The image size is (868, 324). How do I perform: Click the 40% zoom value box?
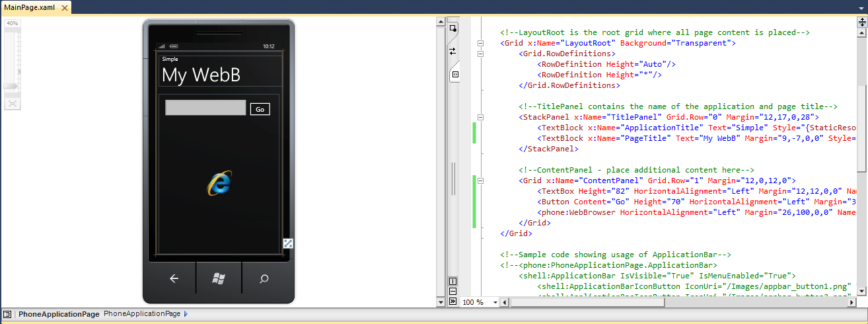pyautogui.click(x=12, y=23)
